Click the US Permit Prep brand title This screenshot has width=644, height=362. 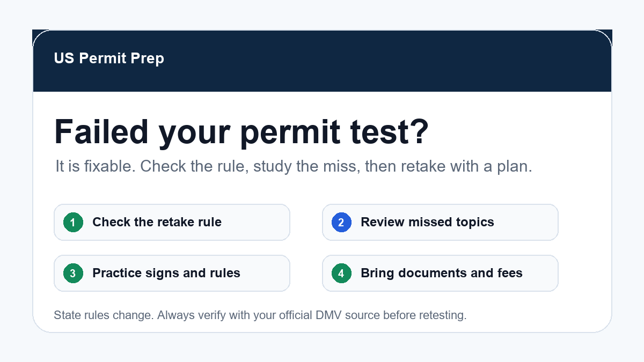pyautogui.click(x=109, y=58)
